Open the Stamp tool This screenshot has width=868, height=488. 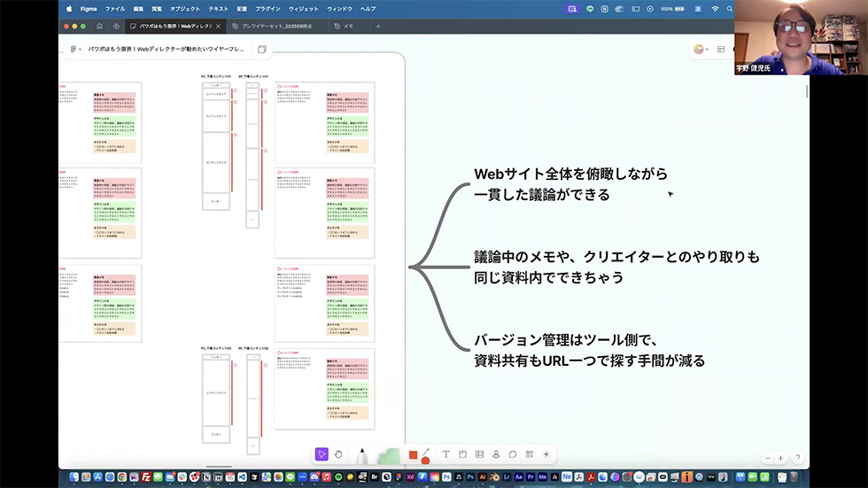pos(496,454)
